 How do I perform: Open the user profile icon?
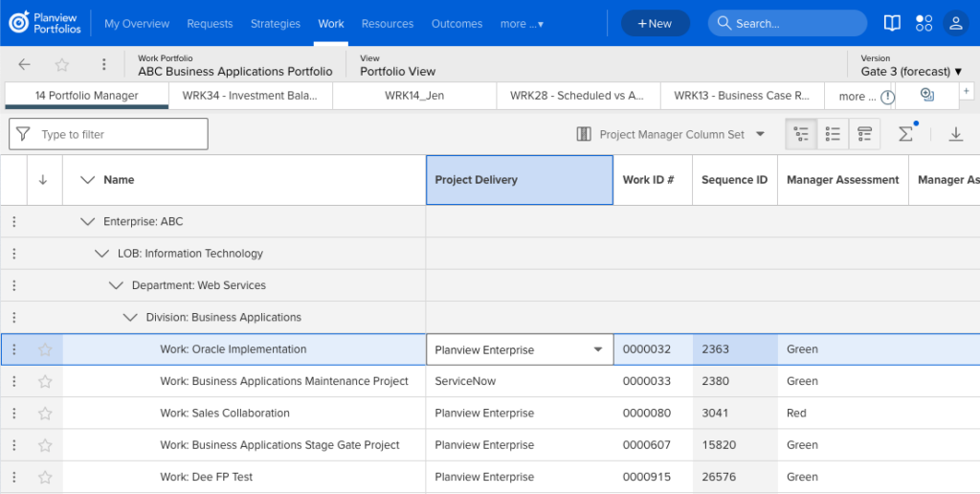pos(956,23)
